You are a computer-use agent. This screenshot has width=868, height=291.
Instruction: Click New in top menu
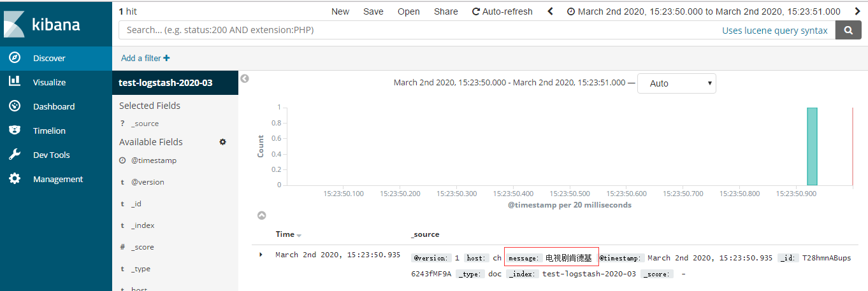coord(340,11)
